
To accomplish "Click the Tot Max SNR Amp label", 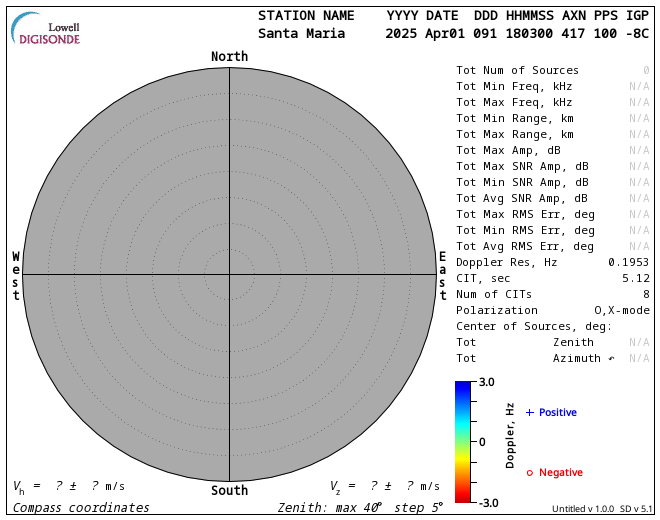I will pos(522,166).
